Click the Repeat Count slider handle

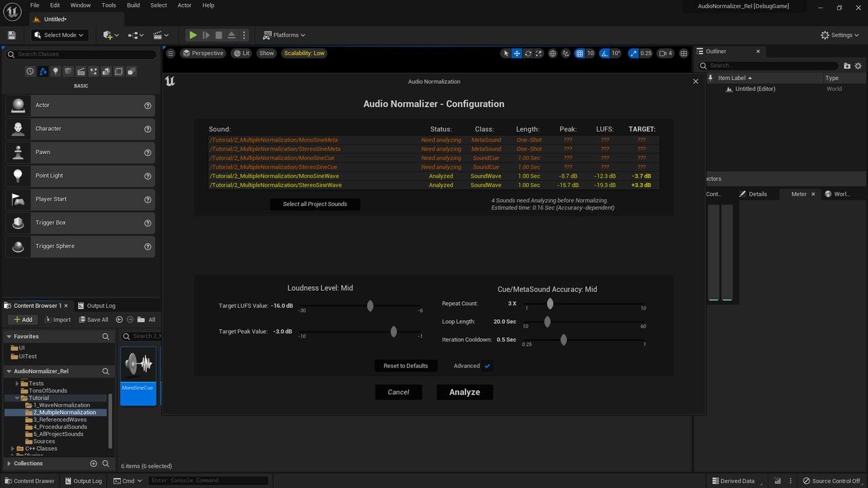(x=550, y=304)
